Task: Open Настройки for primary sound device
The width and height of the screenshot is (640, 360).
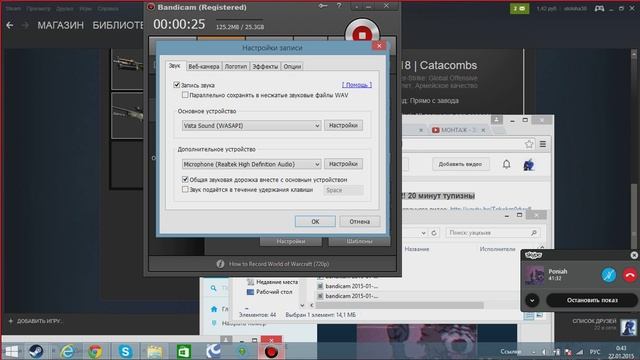Action: (x=343, y=125)
